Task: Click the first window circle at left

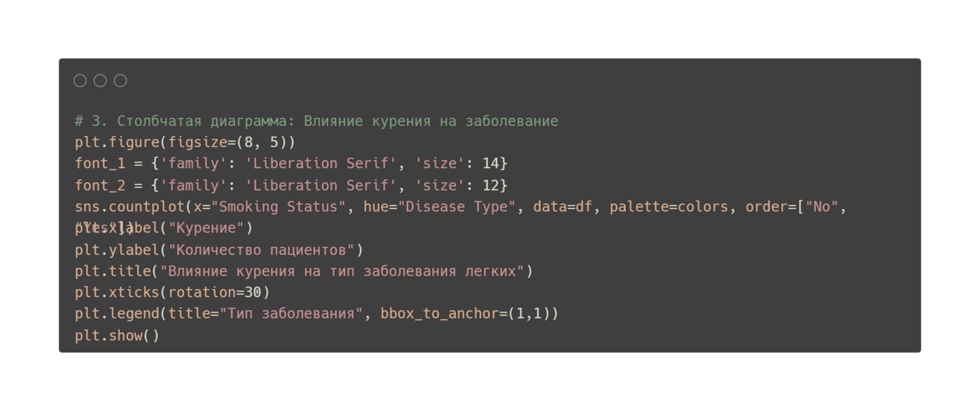Action: pyautogui.click(x=80, y=81)
